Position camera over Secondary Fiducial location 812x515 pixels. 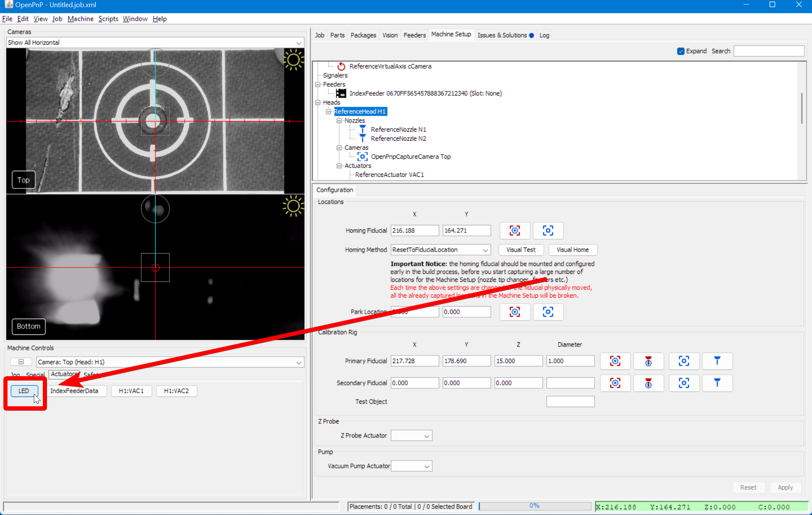pyautogui.click(x=684, y=383)
